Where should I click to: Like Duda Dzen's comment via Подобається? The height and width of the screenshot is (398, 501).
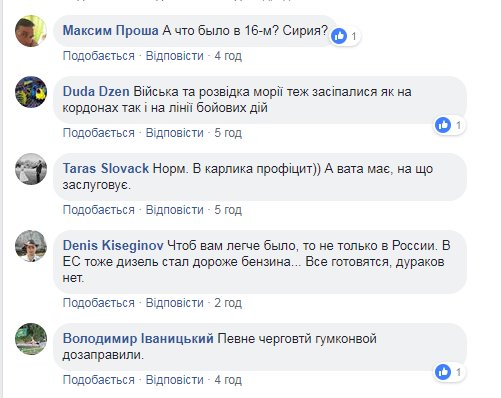click(x=99, y=133)
